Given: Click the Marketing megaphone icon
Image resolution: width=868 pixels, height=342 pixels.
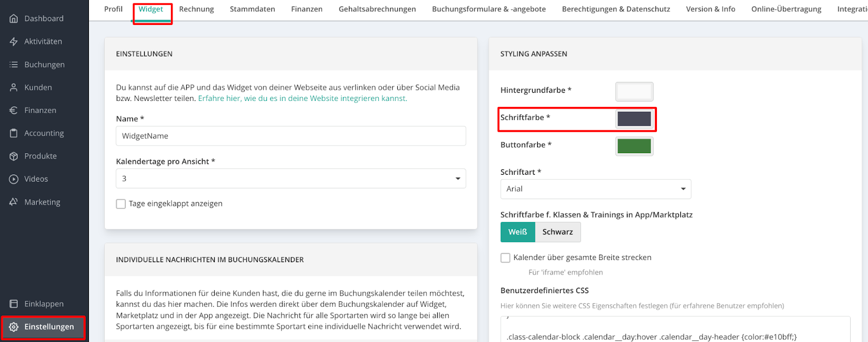Looking at the screenshot, I should point(14,202).
